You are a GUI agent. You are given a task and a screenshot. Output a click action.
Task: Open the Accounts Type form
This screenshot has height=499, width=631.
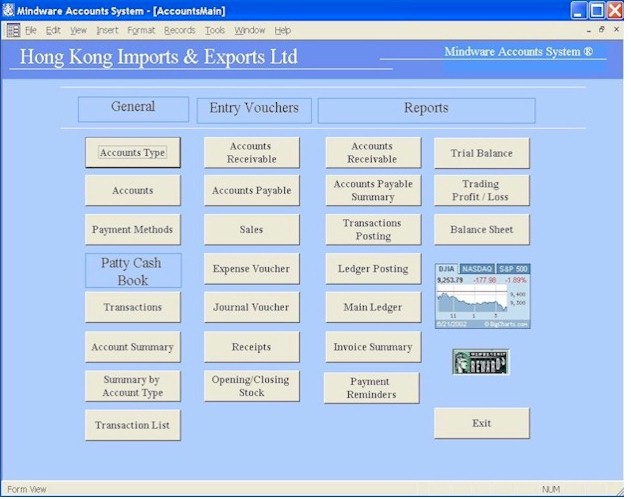pyautogui.click(x=133, y=153)
